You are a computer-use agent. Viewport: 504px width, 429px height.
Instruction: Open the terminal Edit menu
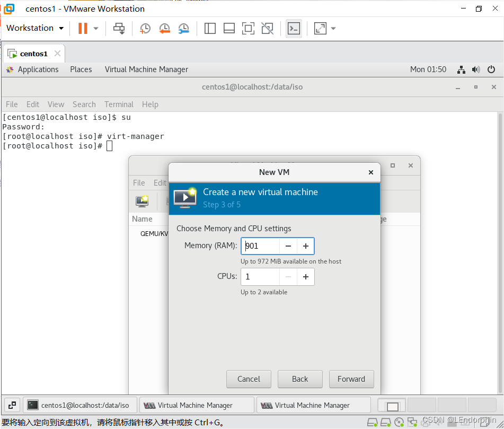33,104
